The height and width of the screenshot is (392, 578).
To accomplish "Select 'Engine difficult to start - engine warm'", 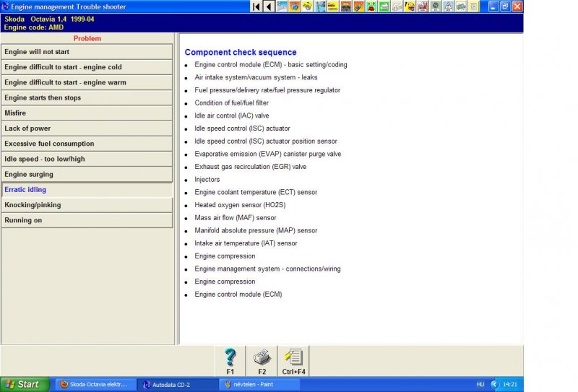I will (x=87, y=82).
